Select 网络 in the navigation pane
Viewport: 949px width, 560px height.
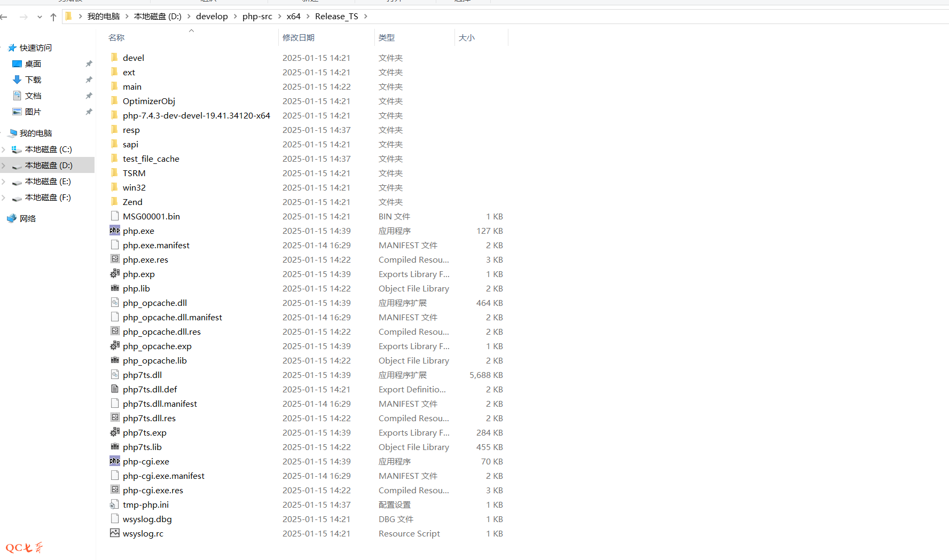[28, 218]
